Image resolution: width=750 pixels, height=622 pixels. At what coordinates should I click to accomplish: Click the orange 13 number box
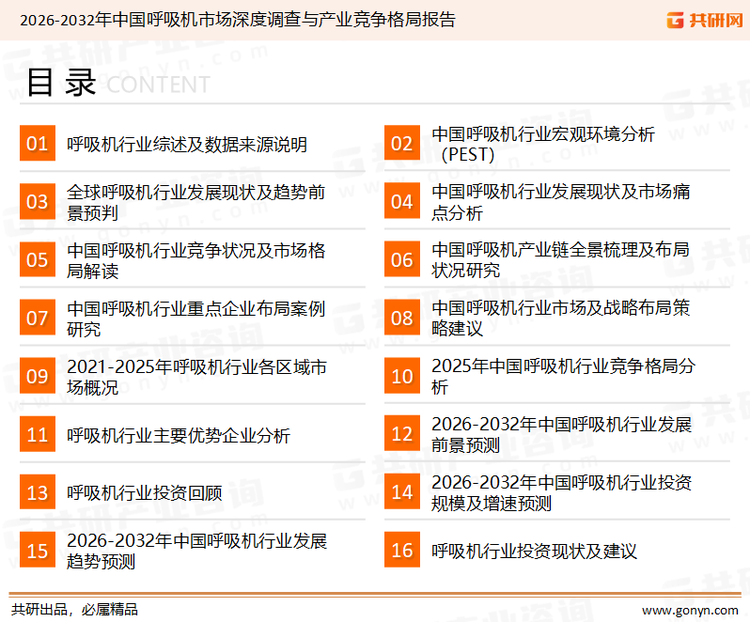[x=37, y=492]
